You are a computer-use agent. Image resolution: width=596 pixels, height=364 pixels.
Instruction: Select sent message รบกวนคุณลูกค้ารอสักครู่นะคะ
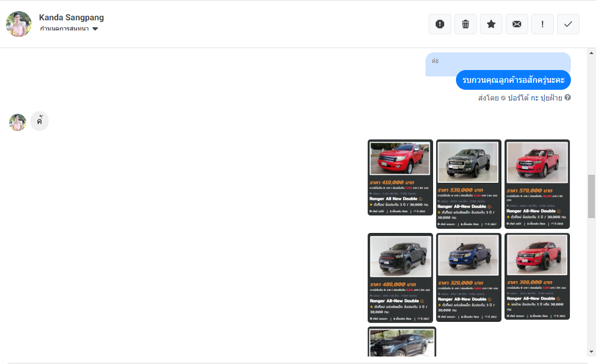[513, 80]
